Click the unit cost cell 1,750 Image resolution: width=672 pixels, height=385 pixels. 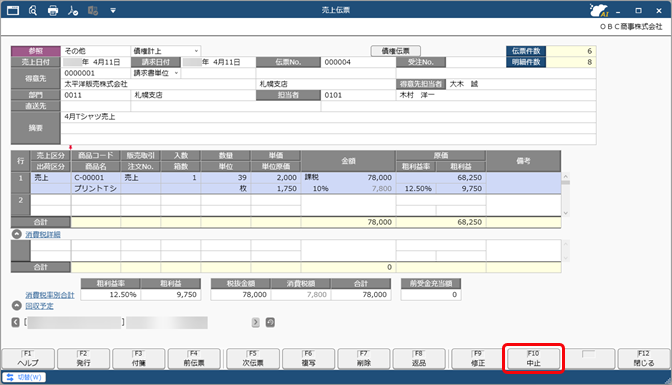276,189
